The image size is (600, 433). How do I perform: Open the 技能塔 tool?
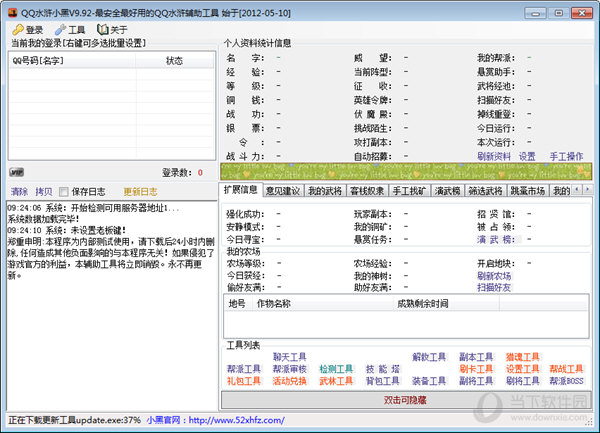tap(383, 369)
